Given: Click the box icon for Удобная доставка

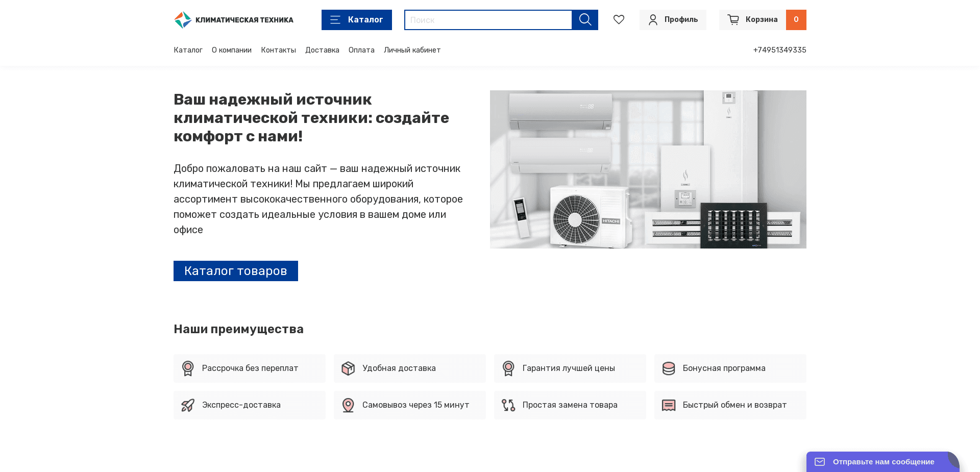Looking at the screenshot, I should 349,368.
